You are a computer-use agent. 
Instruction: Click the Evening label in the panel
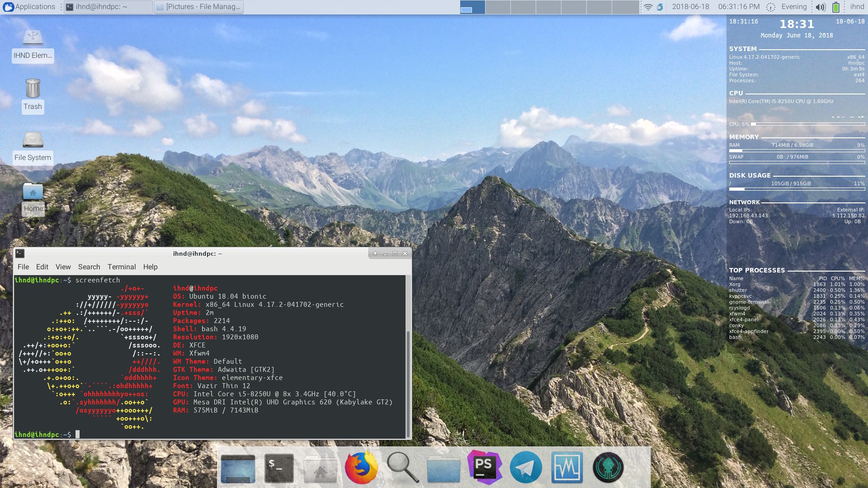tap(794, 7)
